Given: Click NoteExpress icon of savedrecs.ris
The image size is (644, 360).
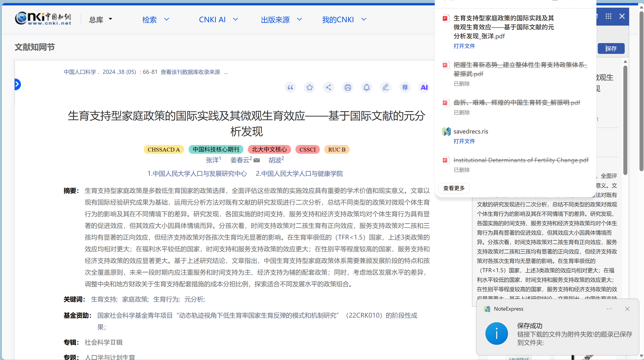Looking at the screenshot, I should [x=446, y=131].
